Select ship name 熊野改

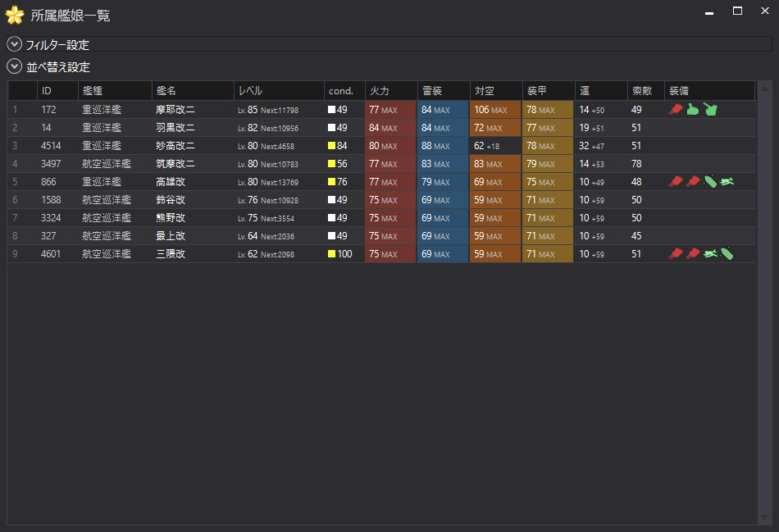pos(171,217)
